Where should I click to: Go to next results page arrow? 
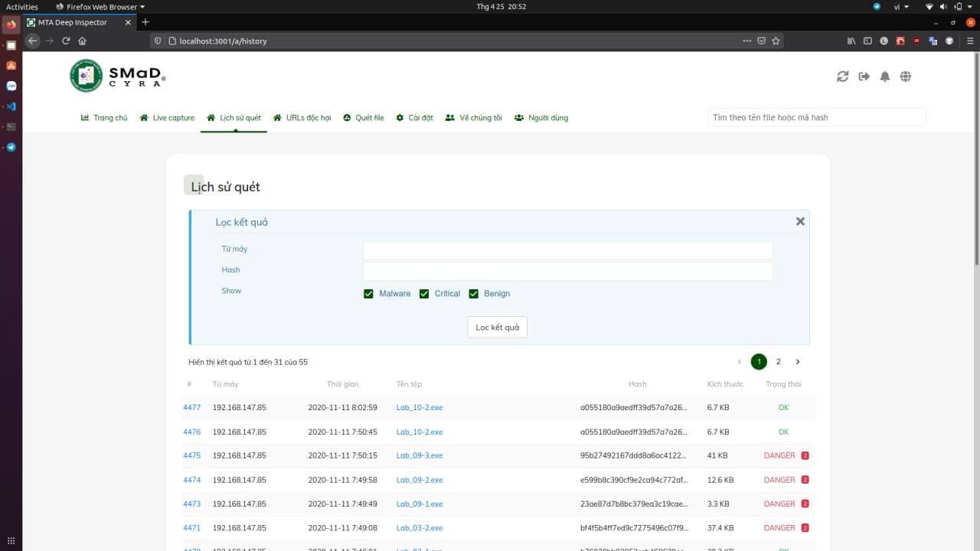click(x=797, y=362)
